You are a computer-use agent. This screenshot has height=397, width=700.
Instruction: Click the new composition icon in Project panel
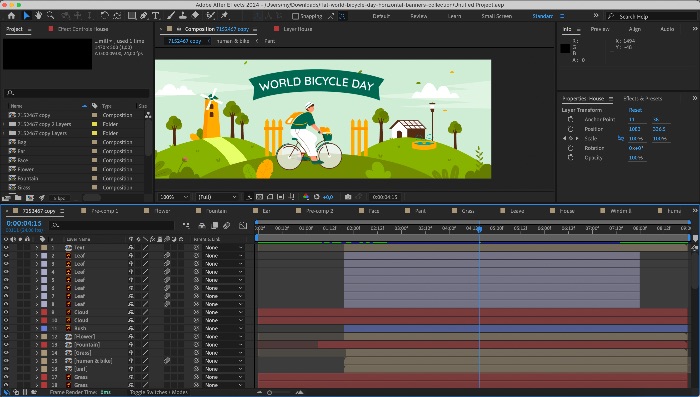29,197
